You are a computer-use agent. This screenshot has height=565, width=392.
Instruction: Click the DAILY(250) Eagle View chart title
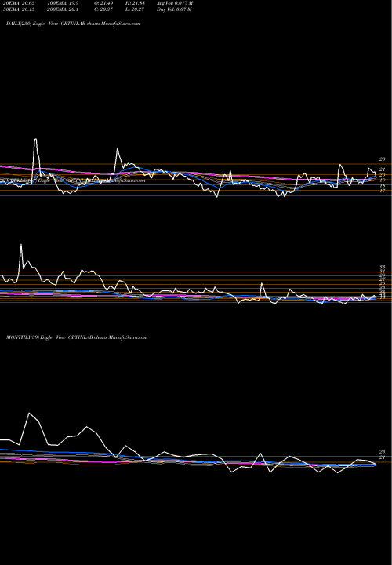click(73, 24)
